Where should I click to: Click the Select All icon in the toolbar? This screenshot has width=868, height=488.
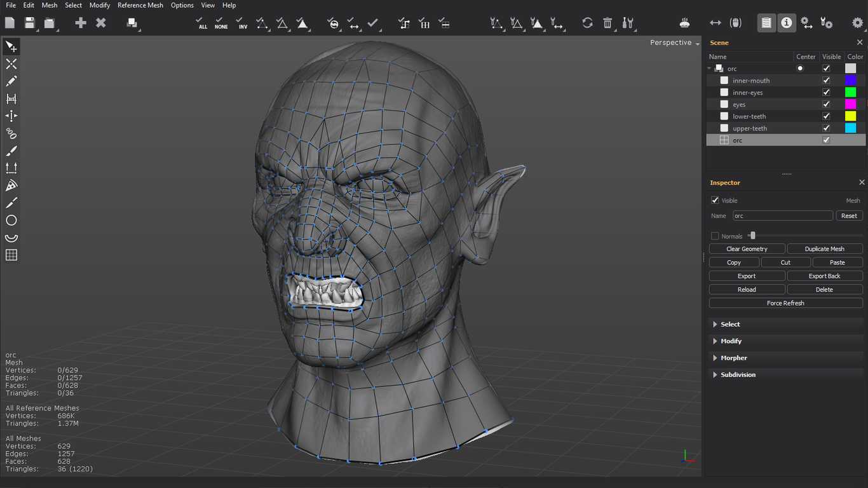201,23
